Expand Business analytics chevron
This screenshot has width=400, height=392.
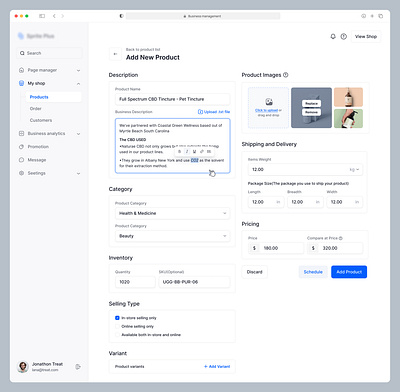pyautogui.click(x=78, y=134)
